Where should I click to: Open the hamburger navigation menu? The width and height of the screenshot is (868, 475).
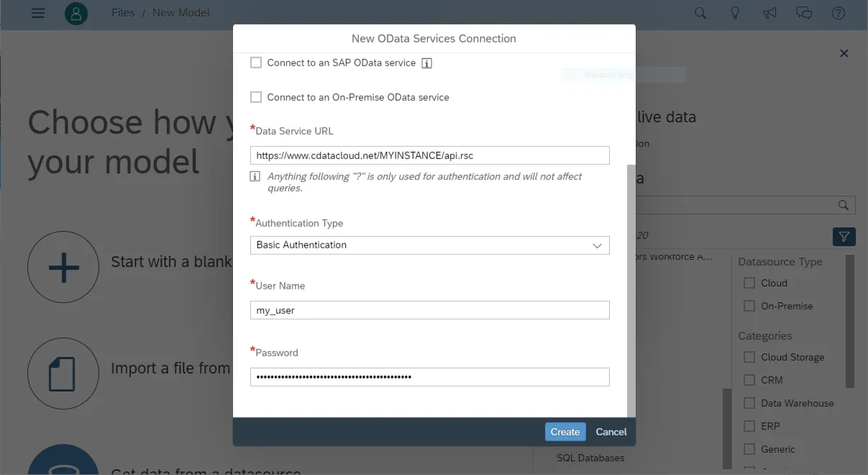tap(38, 13)
